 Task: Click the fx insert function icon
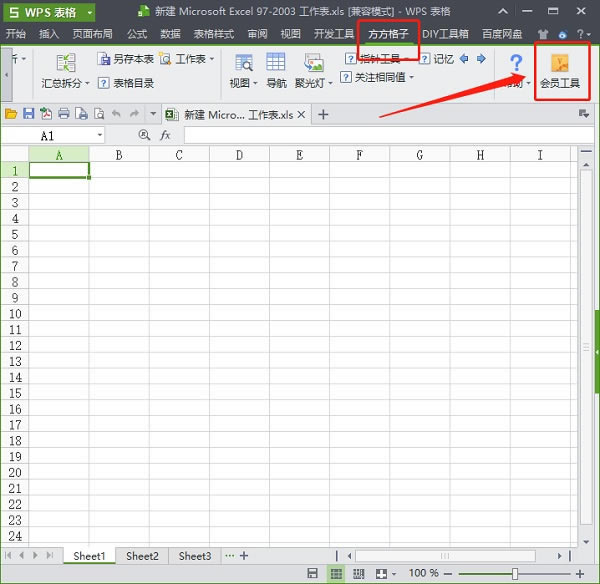click(166, 135)
